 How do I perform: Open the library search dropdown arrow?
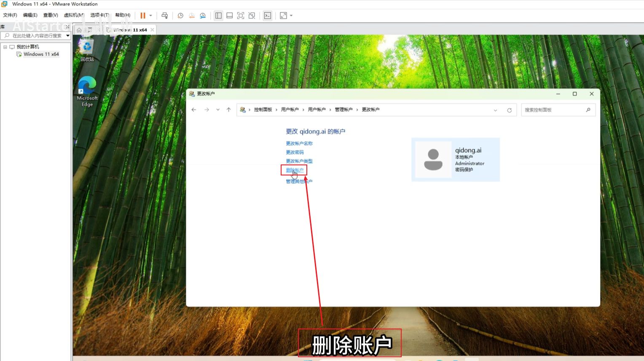coord(68,36)
